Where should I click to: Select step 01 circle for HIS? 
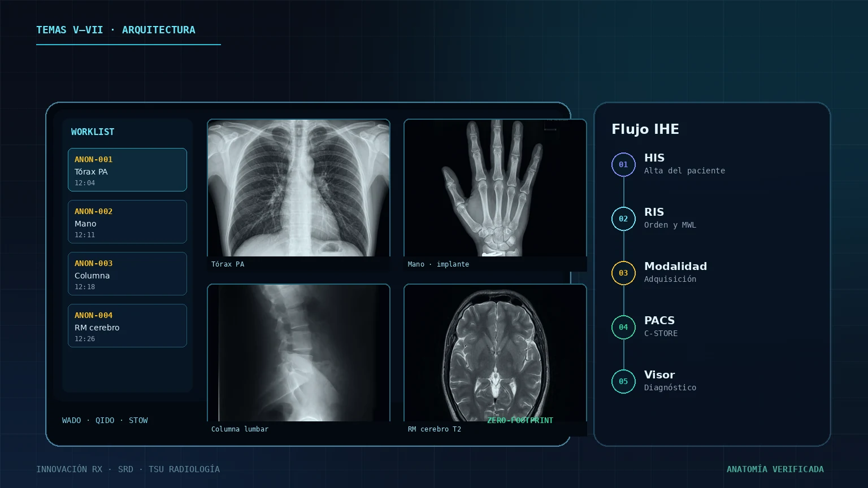(x=623, y=164)
